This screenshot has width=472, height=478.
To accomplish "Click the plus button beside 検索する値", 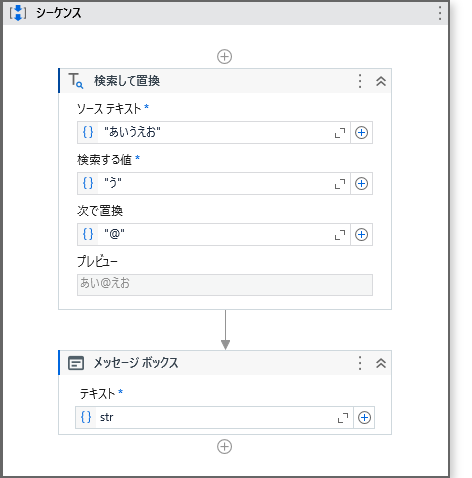I will pyautogui.click(x=361, y=184).
